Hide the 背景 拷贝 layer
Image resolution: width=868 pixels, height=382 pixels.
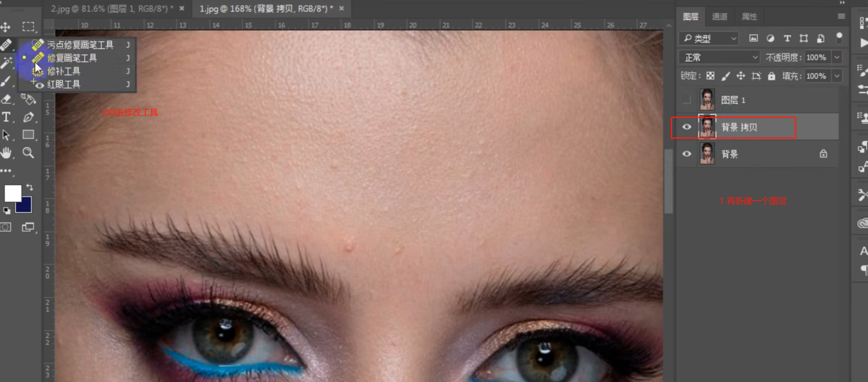click(x=686, y=127)
